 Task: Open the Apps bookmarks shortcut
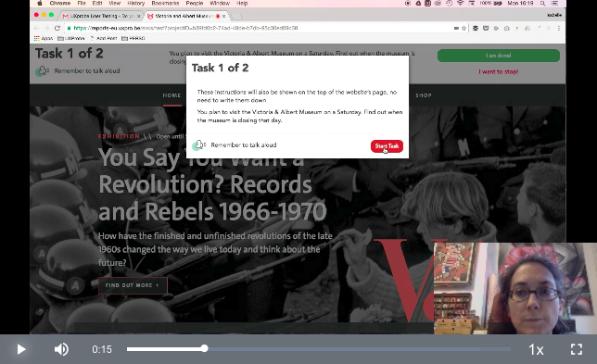[44, 38]
